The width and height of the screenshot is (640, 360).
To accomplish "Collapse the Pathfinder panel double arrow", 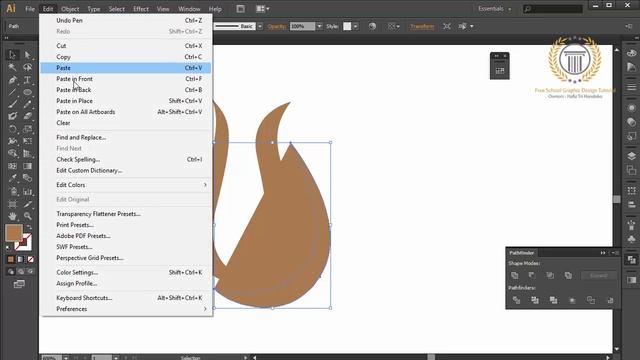I will tap(602, 253).
